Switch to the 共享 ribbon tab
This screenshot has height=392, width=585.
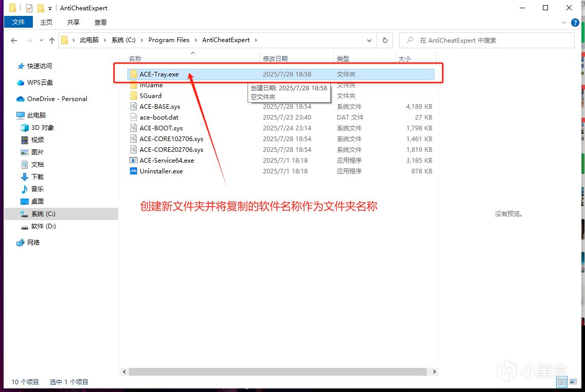pos(73,23)
